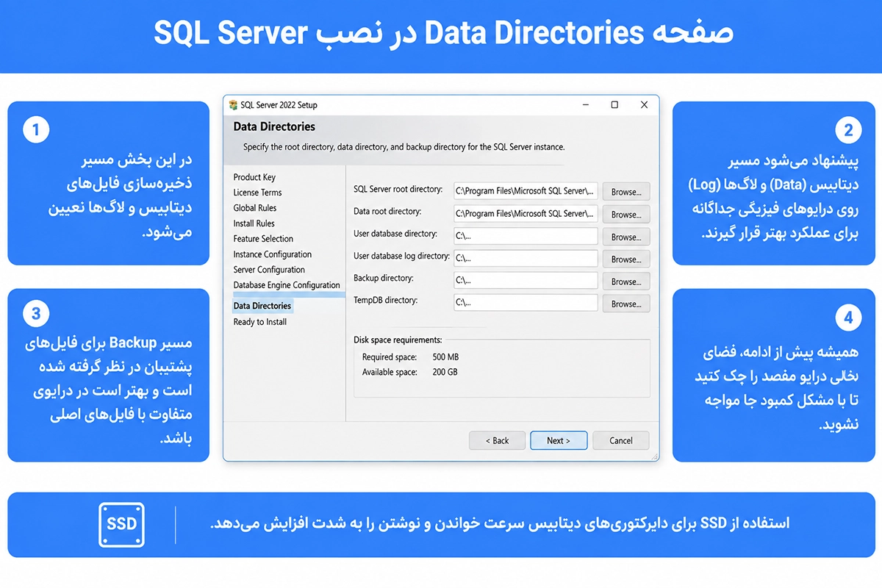Open Database Engine Configuration step
882x588 pixels.
point(287,285)
